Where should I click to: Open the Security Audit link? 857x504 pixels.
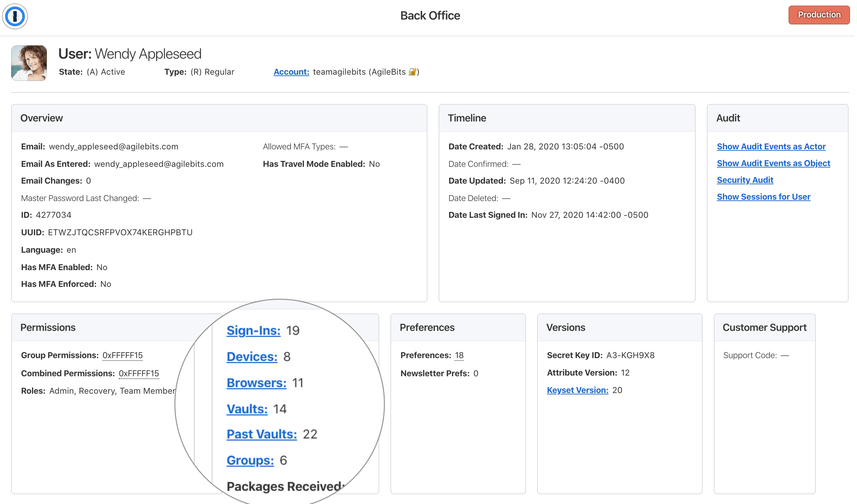(745, 180)
